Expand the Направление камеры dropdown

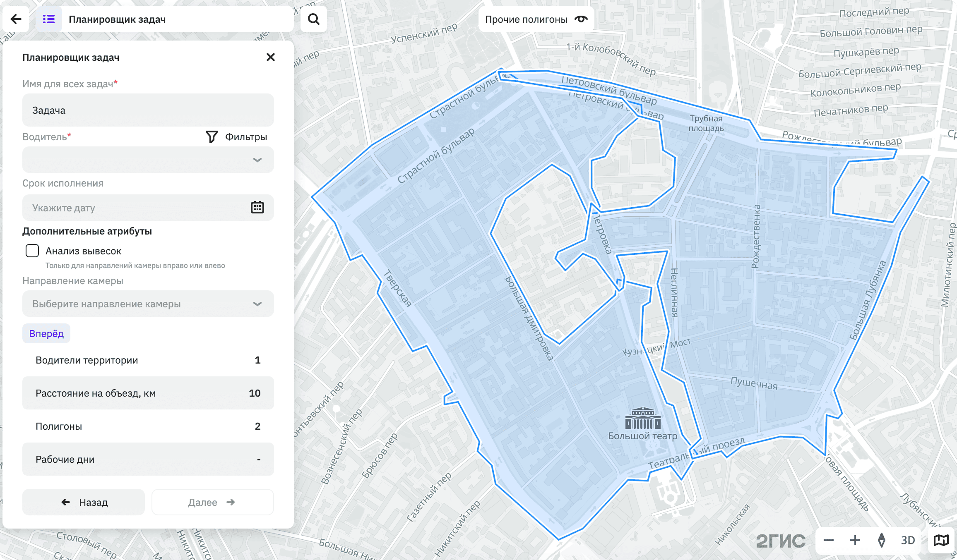[148, 304]
